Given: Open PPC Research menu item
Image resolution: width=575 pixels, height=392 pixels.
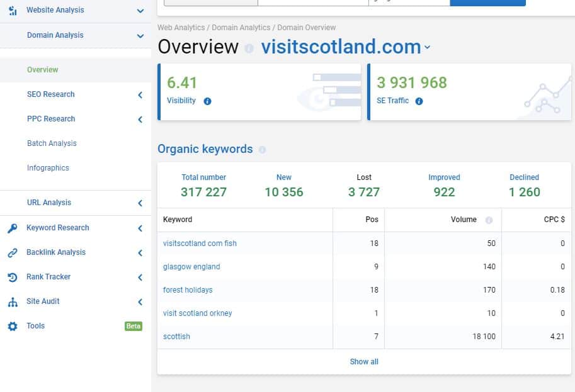Looking at the screenshot, I should coord(51,119).
